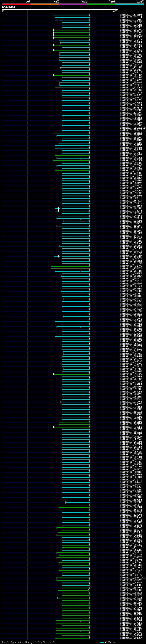Select the UniRef100_A3BQY6 label
Image resolution: width=146 pixels, height=644 pixels.
pos(131,211)
